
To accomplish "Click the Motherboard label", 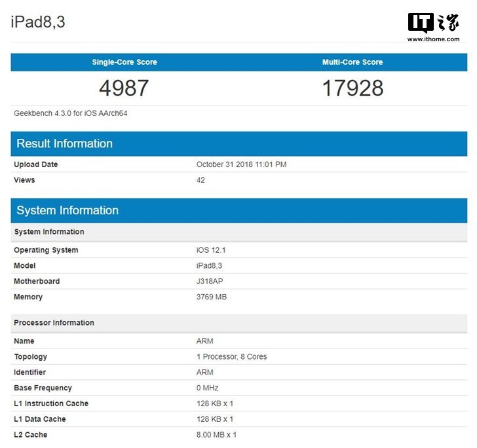I will [37, 281].
